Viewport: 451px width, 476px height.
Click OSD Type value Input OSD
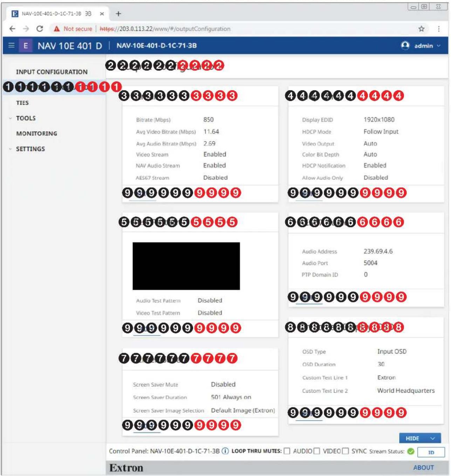pyautogui.click(x=392, y=351)
